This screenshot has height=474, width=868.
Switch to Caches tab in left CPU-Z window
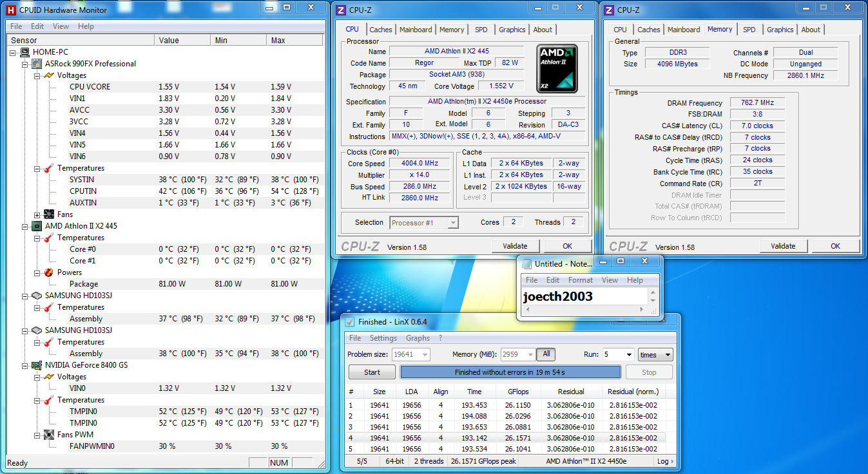[x=381, y=30]
